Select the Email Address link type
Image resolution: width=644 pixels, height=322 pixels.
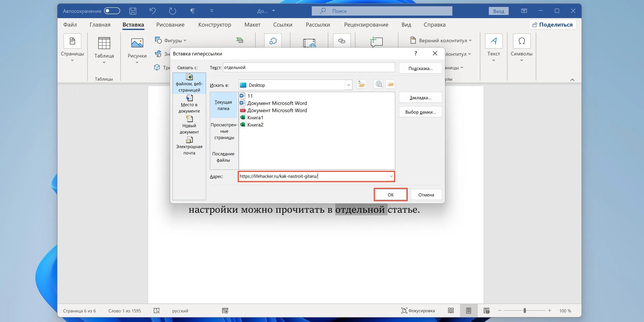pos(189,146)
